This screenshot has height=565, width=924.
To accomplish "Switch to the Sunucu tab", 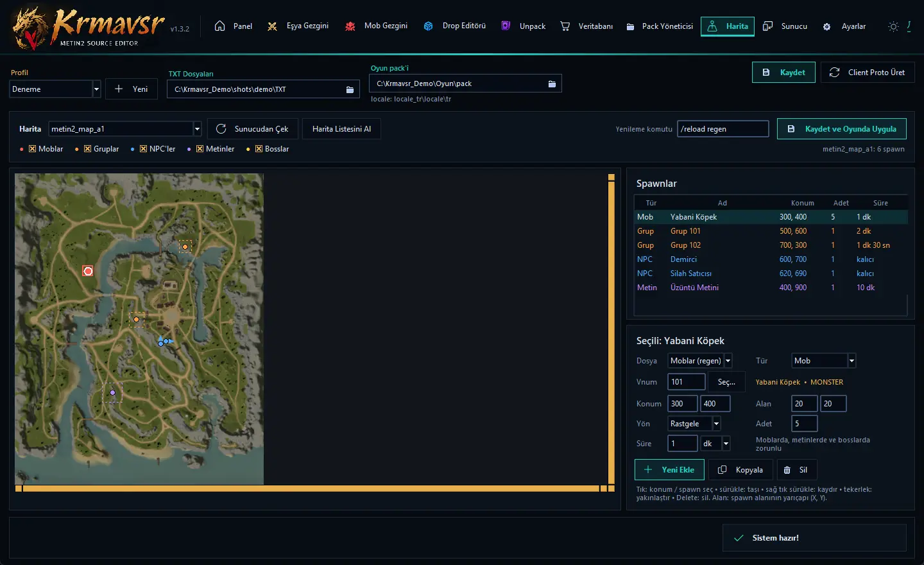I will [785, 26].
